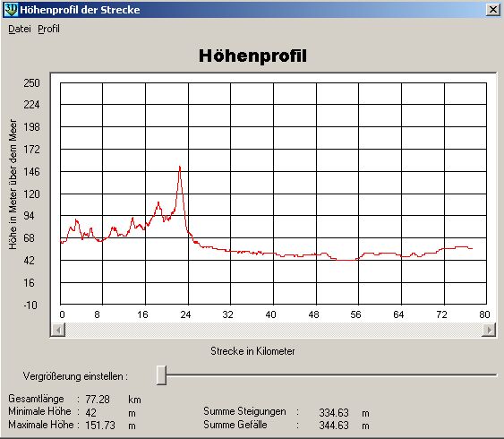
Task: Click the far right end of the zoom slider track
Action: coord(495,375)
